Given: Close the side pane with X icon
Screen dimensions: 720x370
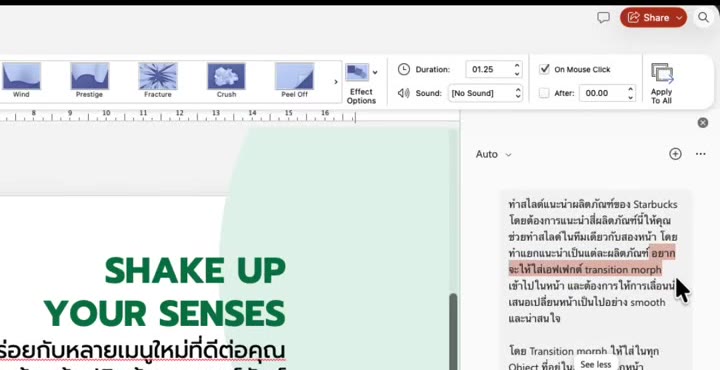Looking at the screenshot, I should click(x=703, y=123).
